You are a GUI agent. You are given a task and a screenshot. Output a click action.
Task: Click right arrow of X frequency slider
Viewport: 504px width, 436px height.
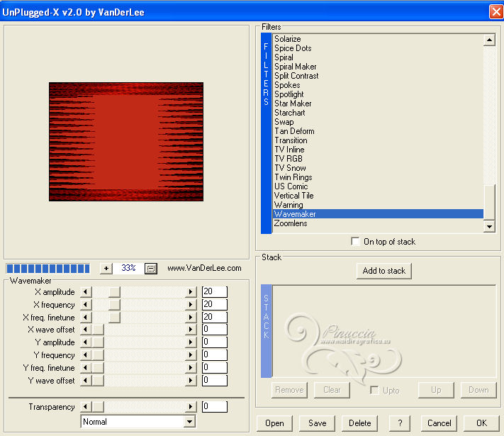tap(191, 305)
